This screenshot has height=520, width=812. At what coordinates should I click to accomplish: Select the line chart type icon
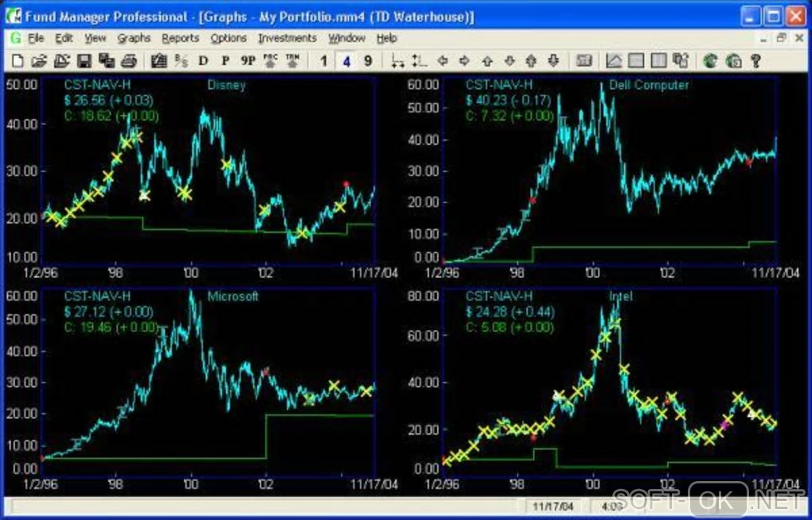pyautogui.click(x=614, y=61)
